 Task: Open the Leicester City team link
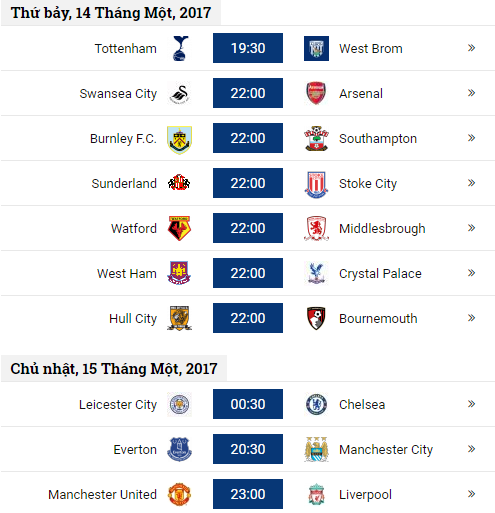118,405
